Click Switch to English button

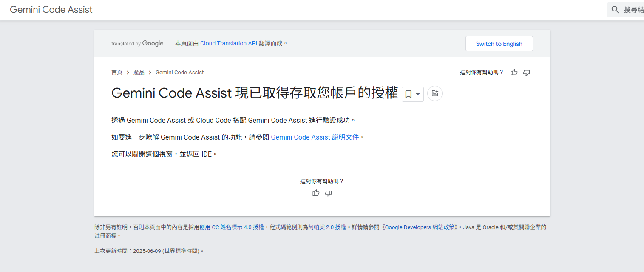[499, 44]
